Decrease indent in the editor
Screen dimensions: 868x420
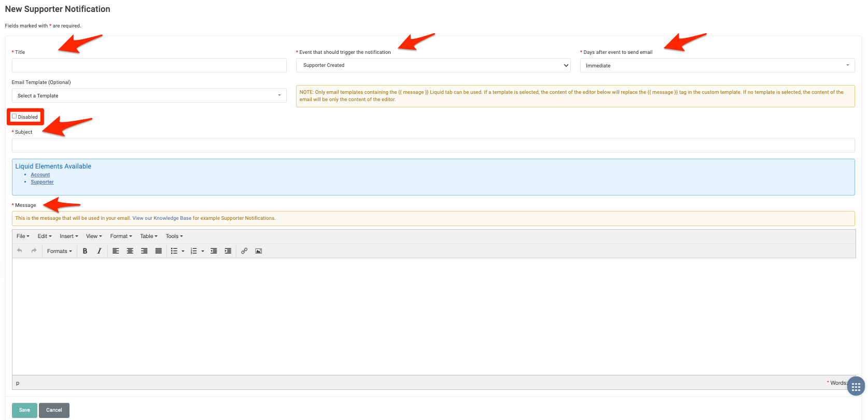214,251
